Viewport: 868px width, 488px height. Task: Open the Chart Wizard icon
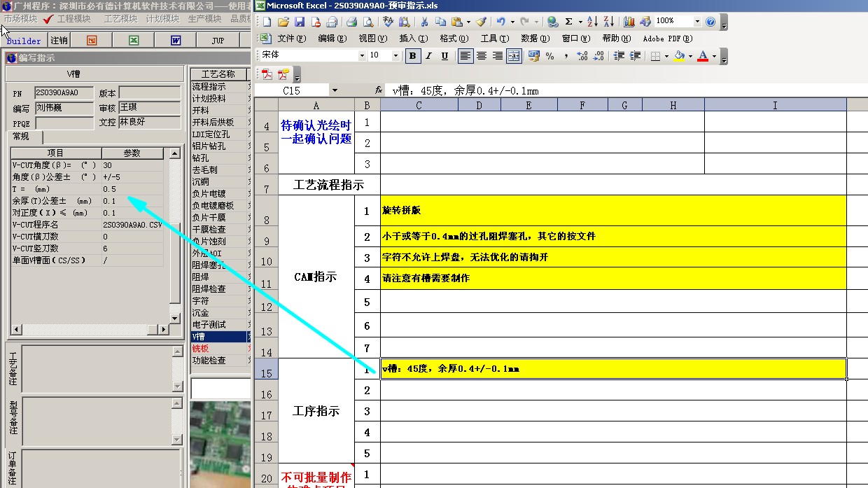629,21
